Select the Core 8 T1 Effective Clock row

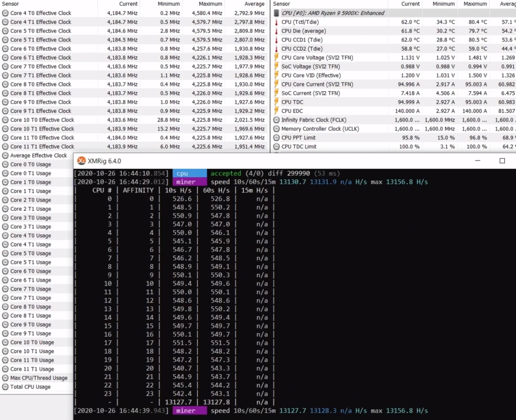pyautogui.click(x=134, y=93)
